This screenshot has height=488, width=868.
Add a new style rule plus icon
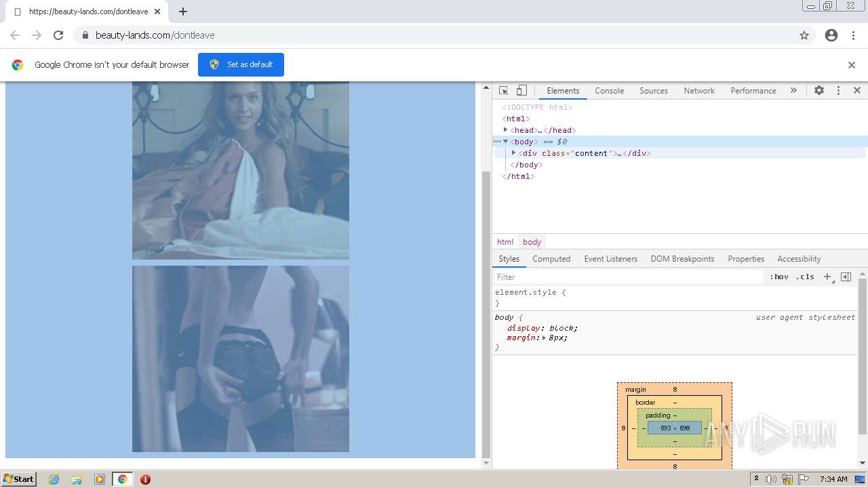(827, 277)
